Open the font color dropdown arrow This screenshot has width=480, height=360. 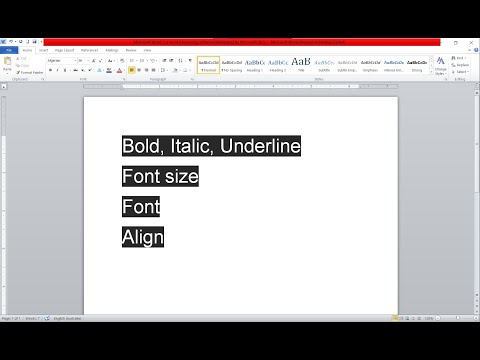click(x=124, y=70)
